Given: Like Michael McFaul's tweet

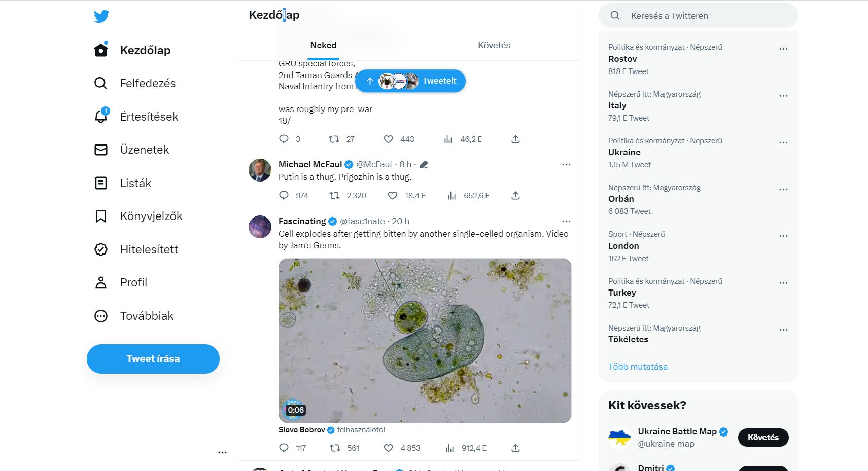Looking at the screenshot, I should pos(392,196).
